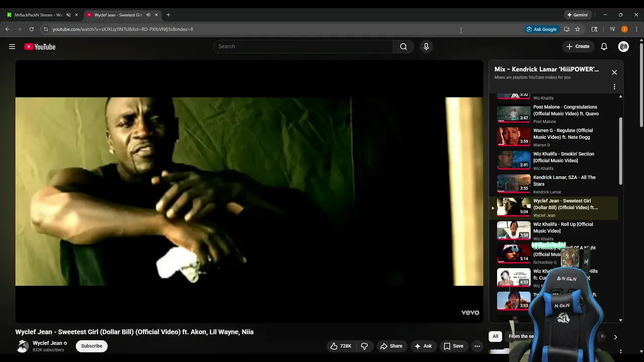Share the Sweetest Girl video

click(391, 346)
